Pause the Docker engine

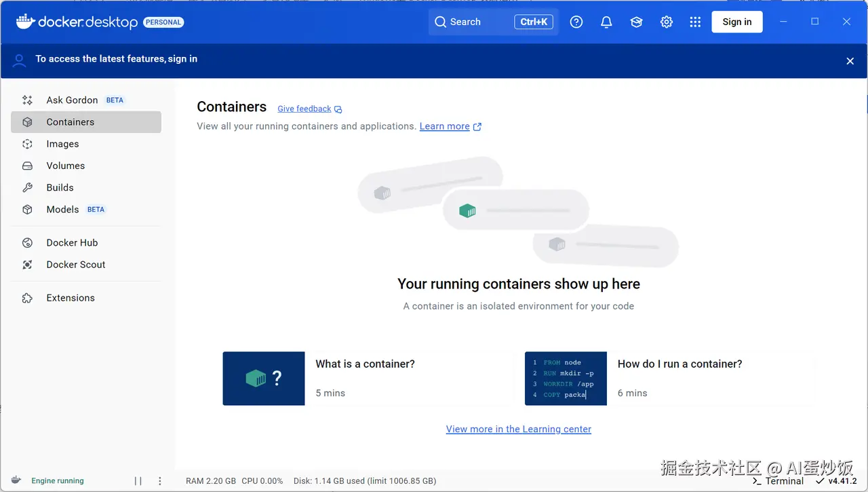(138, 481)
